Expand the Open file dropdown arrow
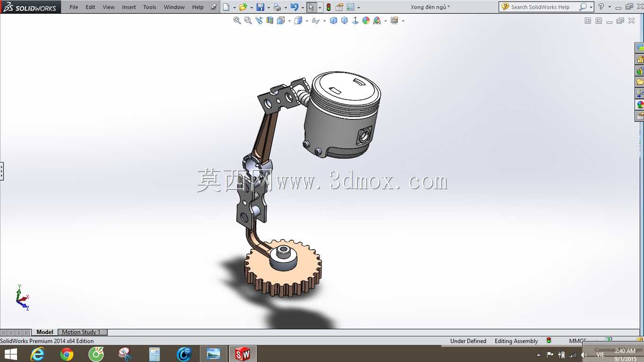 tap(251, 8)
